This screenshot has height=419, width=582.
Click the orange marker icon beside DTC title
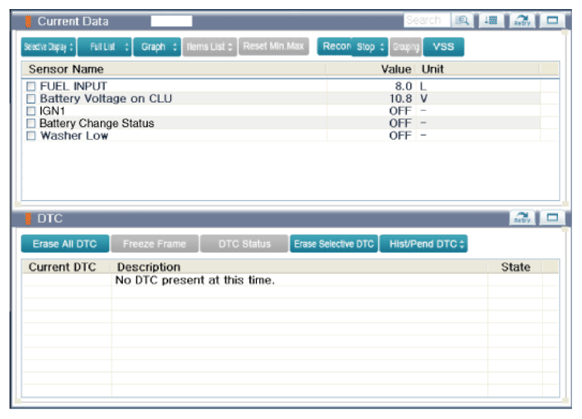pyautogui.click(x=28, y=219)
